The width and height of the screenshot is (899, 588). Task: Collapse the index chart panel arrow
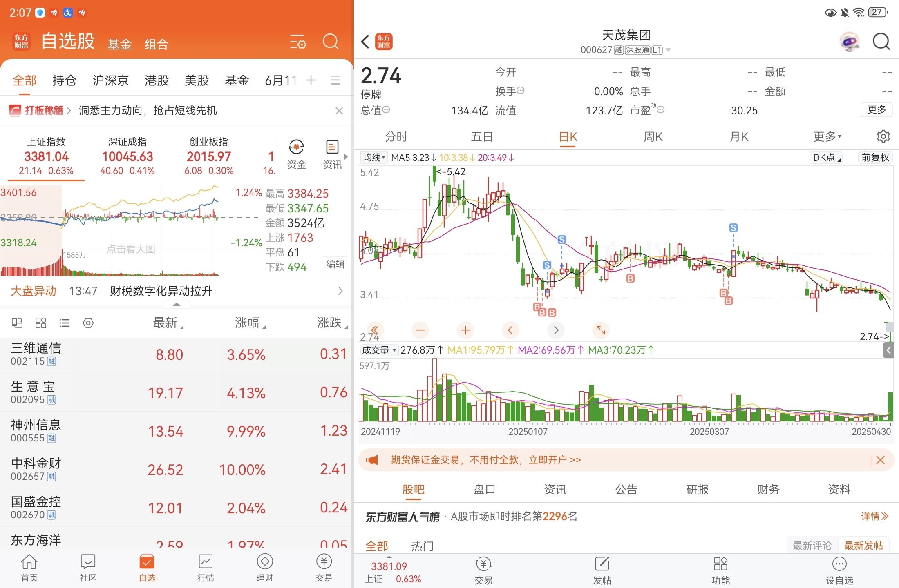177,304
